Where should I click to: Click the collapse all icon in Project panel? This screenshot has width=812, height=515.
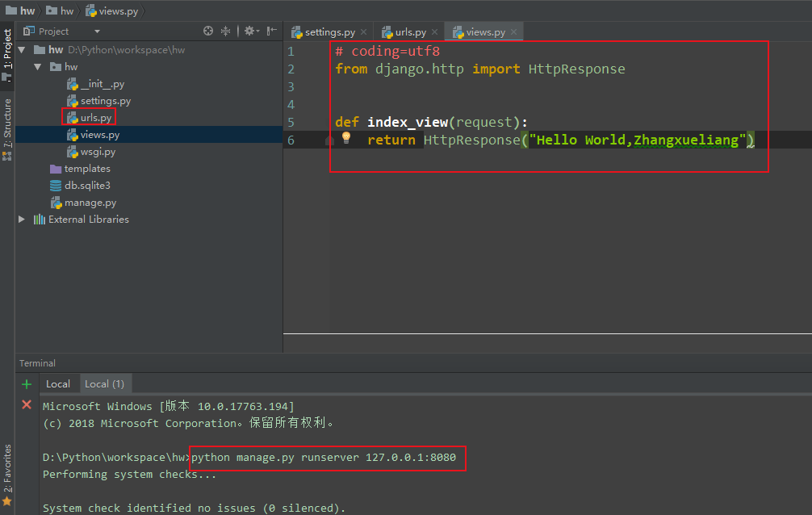(x=226, y=31)
